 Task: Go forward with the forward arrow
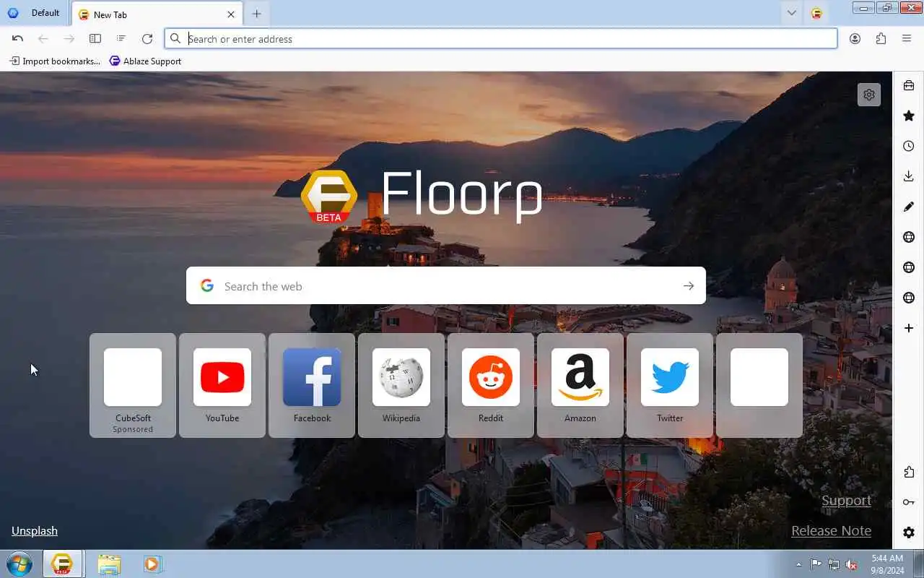(69, 38)
